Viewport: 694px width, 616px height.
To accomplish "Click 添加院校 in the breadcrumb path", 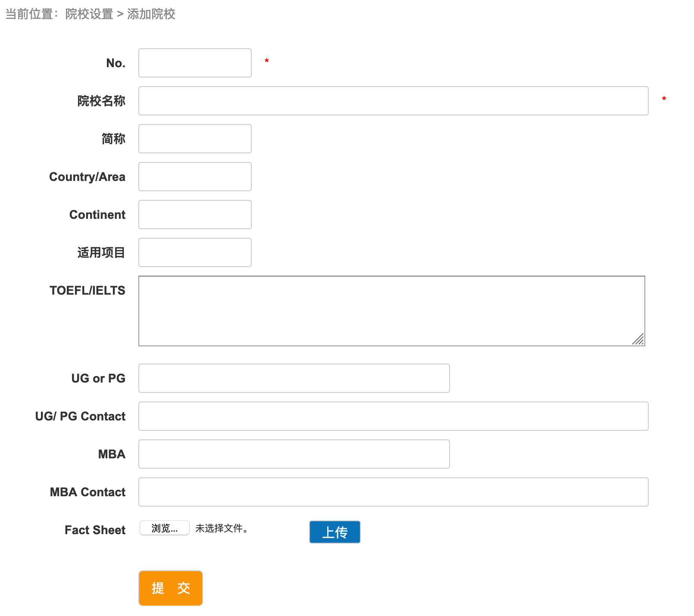I will (151, 14).
